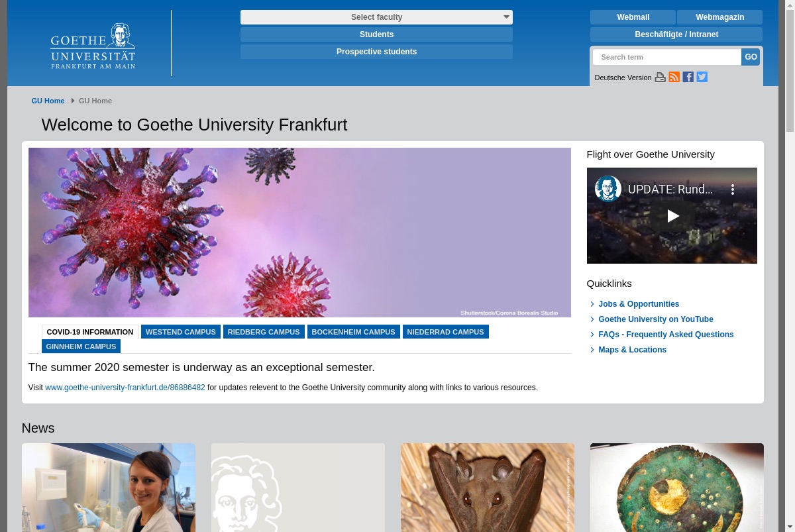Open Beschäftigte / Intranet

676,34
